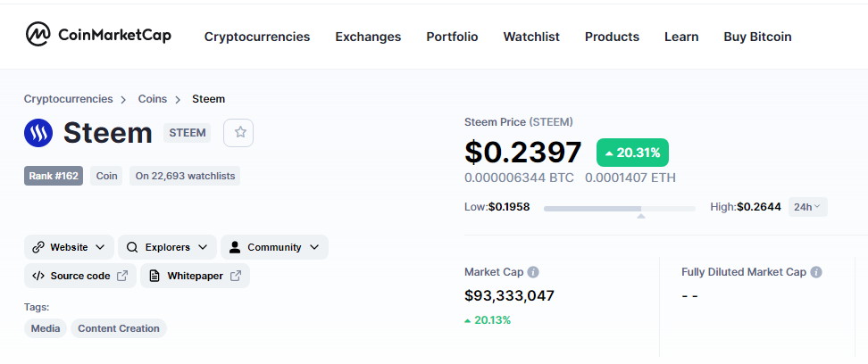Open the Learn menu
This screenshot has height=364, width=868.
(x=681, y=37)
